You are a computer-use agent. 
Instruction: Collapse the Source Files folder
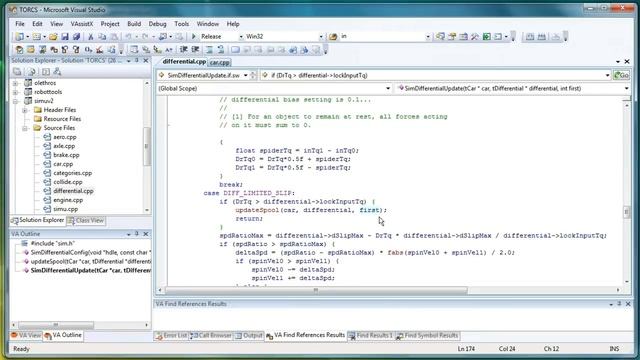(x=25, y=128)
